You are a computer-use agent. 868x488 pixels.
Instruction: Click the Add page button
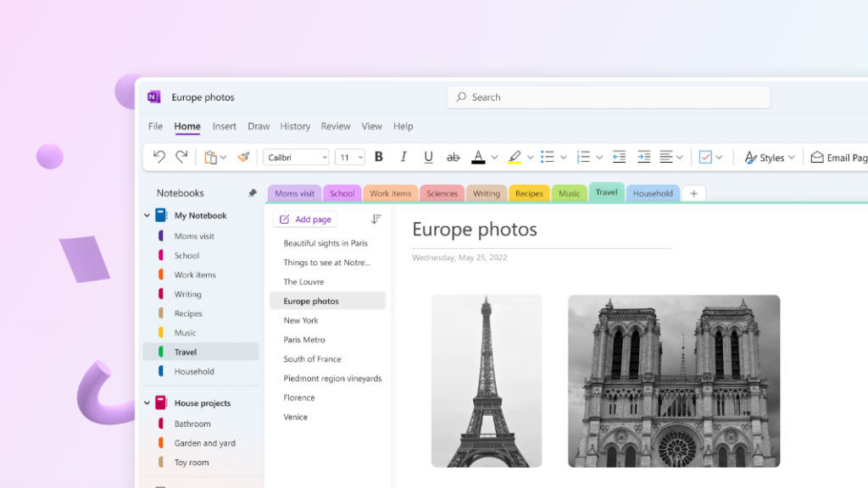304,219
